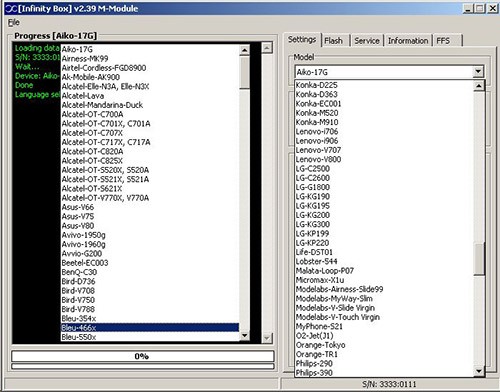Select Asus-V66 entry

point(150,207)
